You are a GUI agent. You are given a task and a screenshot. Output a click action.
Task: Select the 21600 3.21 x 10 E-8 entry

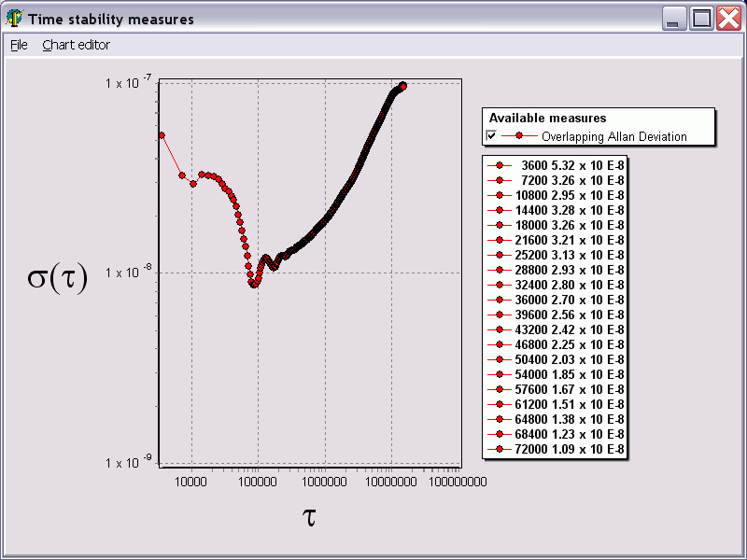[556, 240]
